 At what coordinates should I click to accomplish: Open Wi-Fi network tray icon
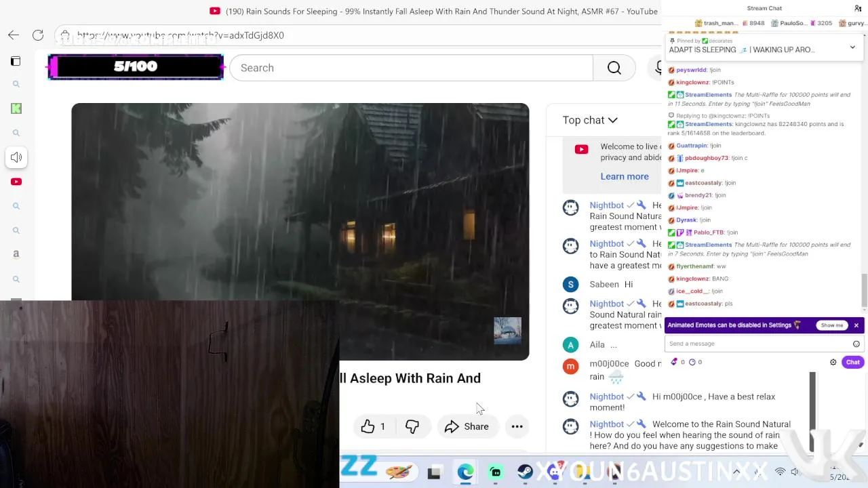coord(781,472)
